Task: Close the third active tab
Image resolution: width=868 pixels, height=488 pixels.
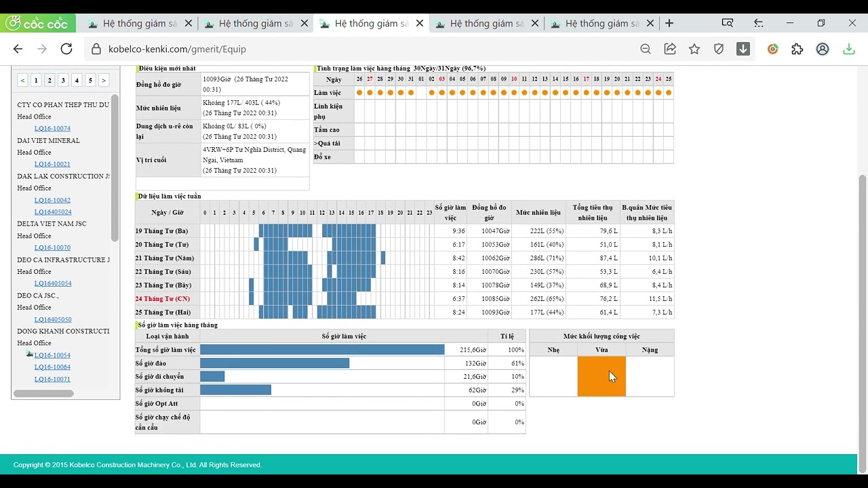Action: click(x=420, y=23)
